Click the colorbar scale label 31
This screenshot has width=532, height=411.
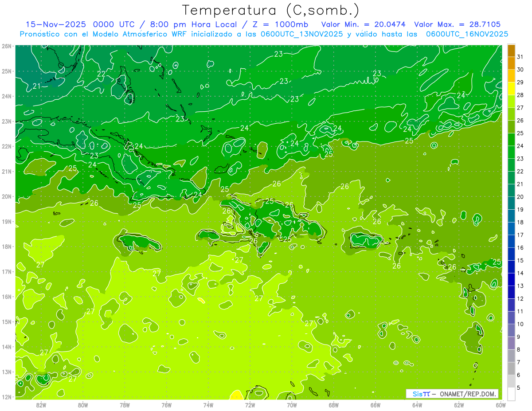[x=520, y=57]
